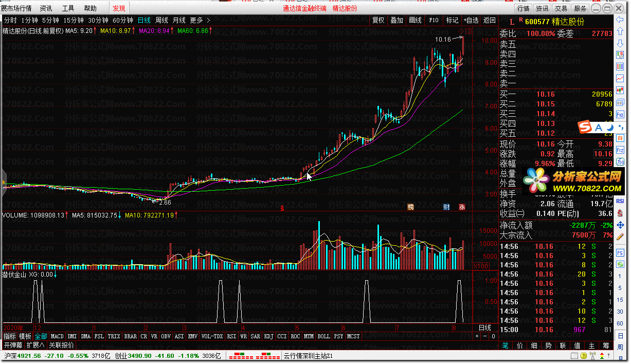Click the 返回 button
The image size is (631, 364).
[x=489, y=20]
